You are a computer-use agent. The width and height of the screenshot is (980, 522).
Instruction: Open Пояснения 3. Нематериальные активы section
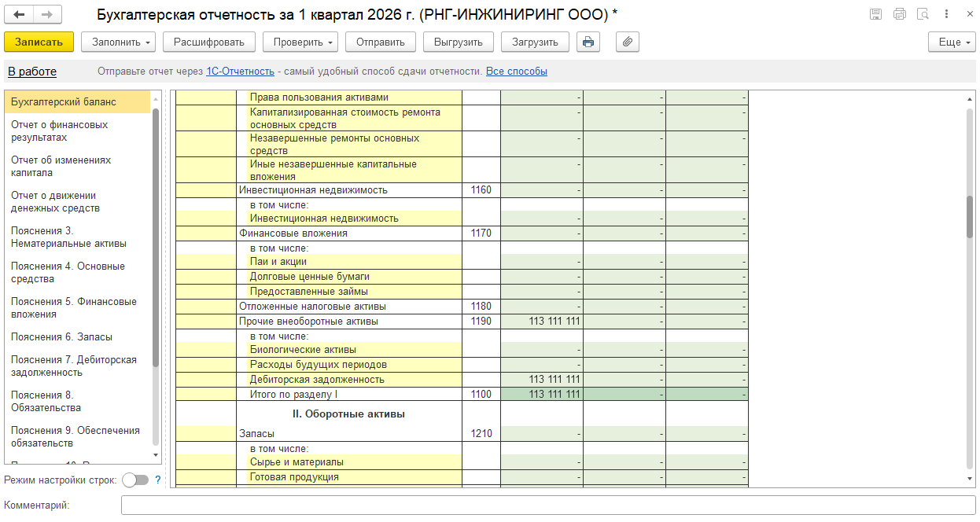(x=77, y=237)
